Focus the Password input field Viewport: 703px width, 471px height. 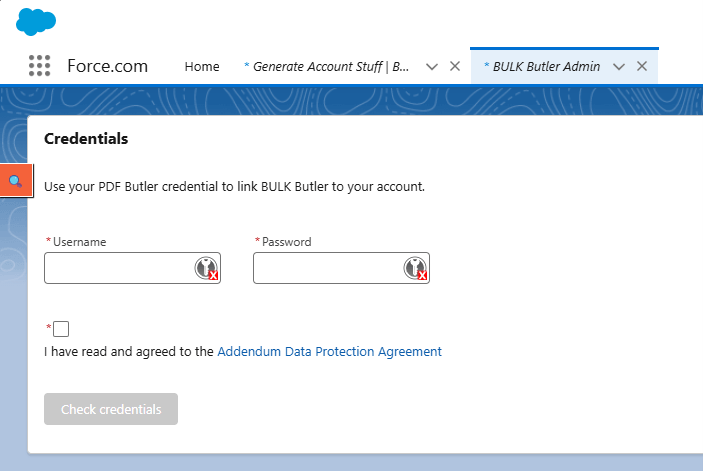tap(327, 268)
